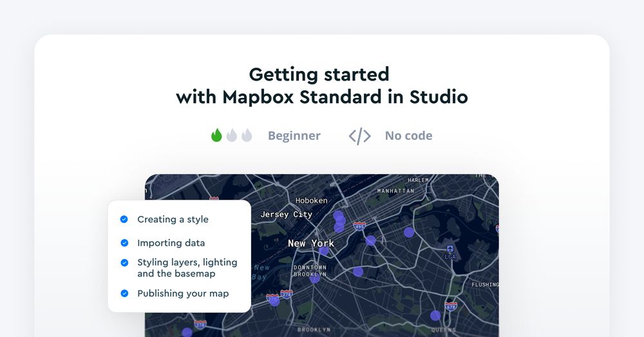
Task: Click the Publishing your map text
Action: click(183, 293)
